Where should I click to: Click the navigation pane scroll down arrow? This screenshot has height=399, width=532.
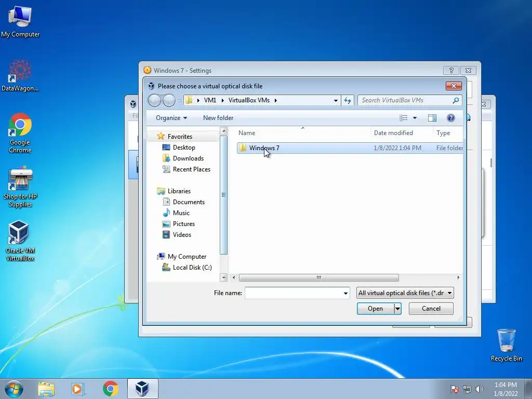click(223, 277)
